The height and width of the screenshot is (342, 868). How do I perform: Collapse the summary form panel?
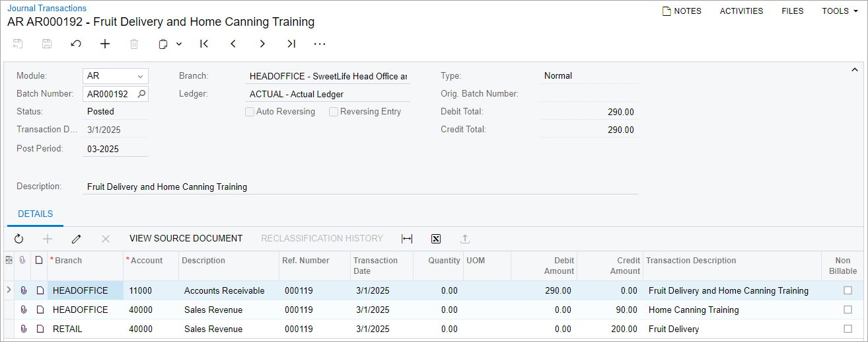coord(854,69)
